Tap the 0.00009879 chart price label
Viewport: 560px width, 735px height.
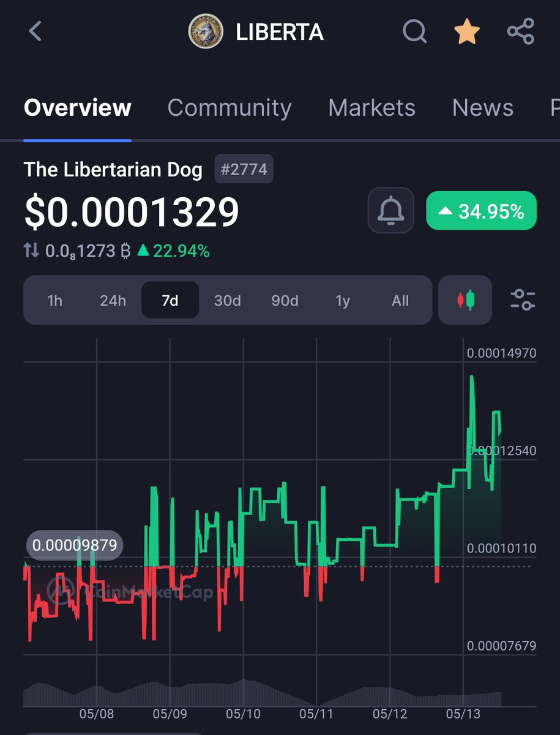pyautogui.click(x=75, y=545)
